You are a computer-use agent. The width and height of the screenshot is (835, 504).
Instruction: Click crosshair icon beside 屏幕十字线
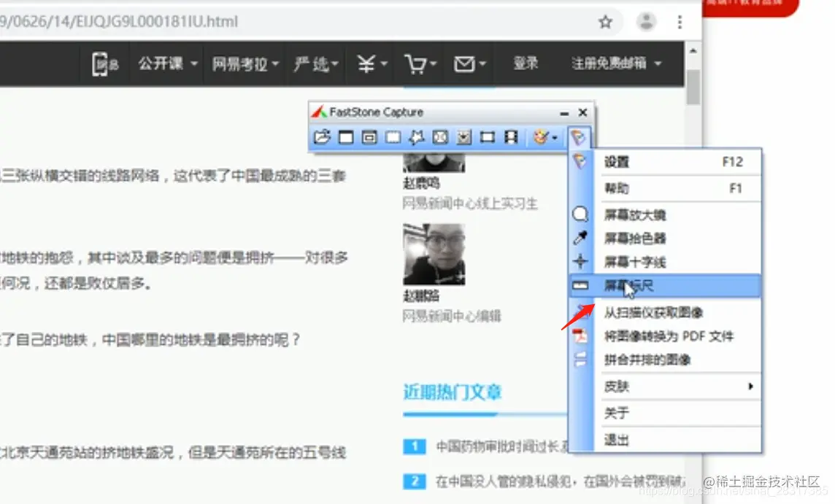580,261
